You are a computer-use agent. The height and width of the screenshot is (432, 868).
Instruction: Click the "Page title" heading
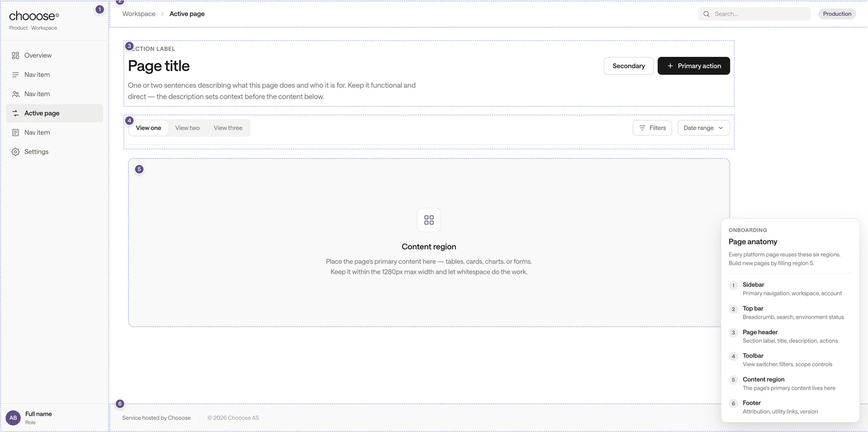coord(159,66)
